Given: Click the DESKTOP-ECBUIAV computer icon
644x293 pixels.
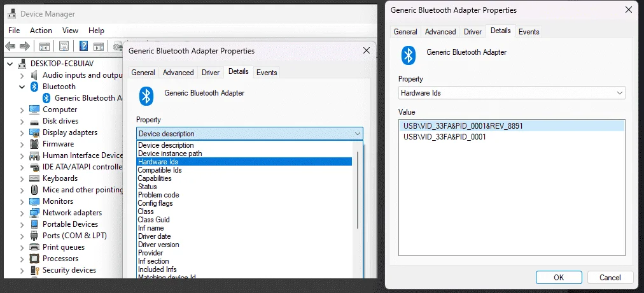Looking at the screenshot, I should (x=22, y=64).
